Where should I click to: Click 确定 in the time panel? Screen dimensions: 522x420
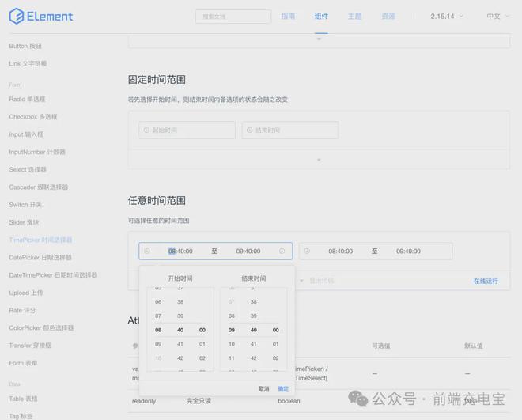283,388
